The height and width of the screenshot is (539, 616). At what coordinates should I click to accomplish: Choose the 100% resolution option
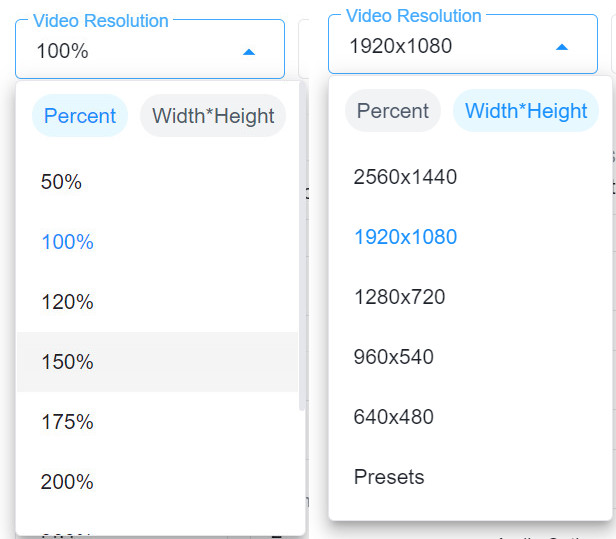[x=67, y=242]
